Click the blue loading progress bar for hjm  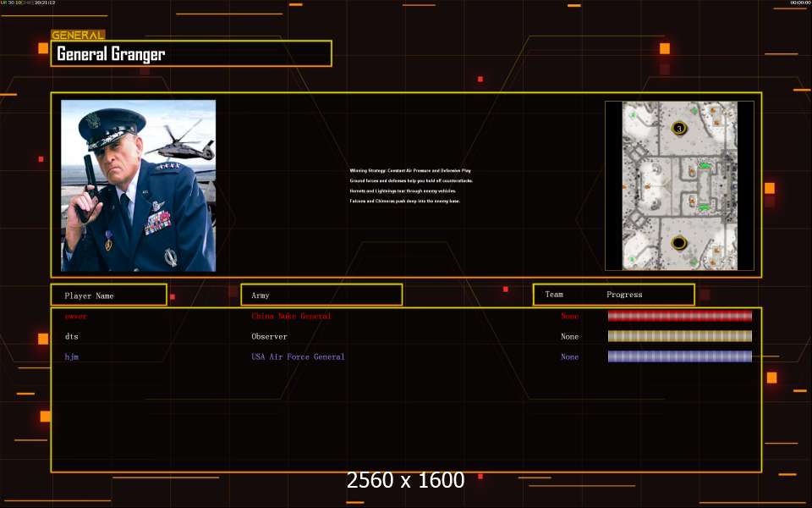679,357
